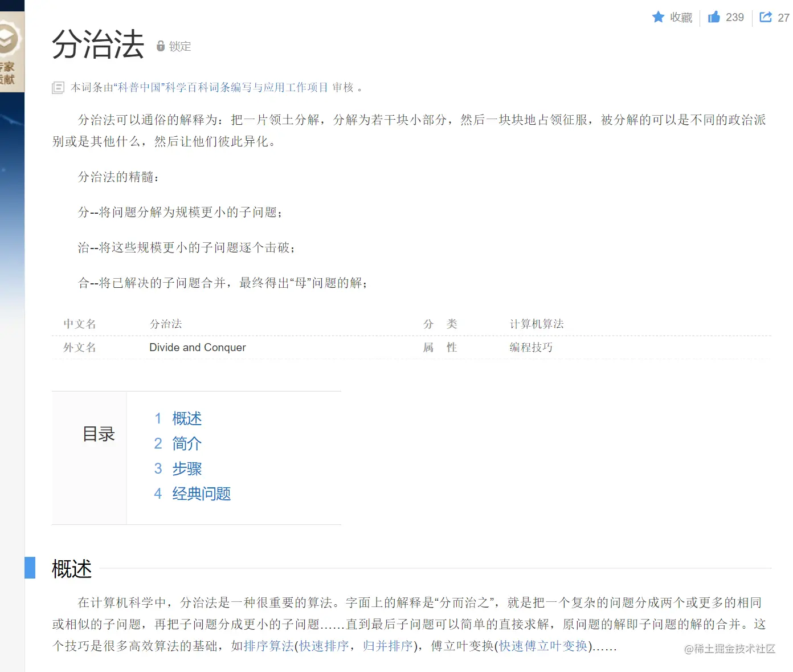Click the 计算机算法 category value
The width and height of the screenshot is (793, 672).
point(537,324)
